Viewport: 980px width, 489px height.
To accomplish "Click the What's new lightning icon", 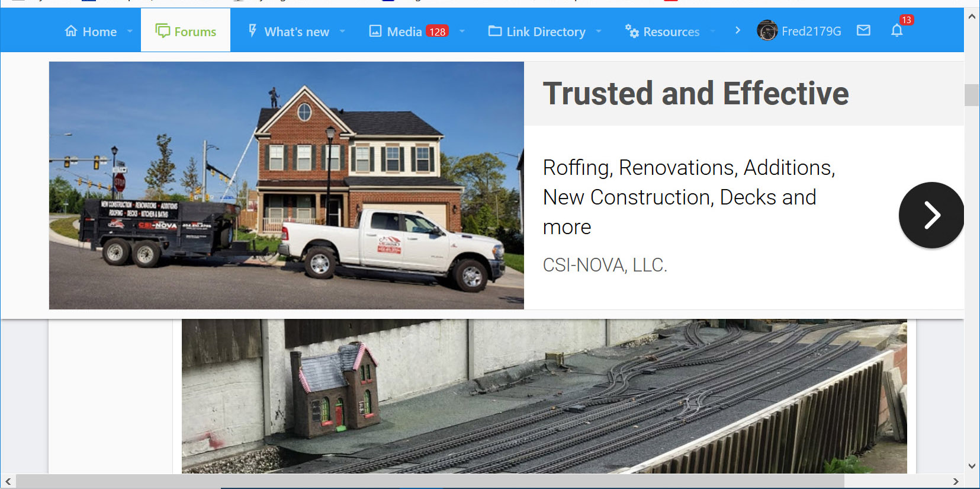I will [x=253, y=31].
